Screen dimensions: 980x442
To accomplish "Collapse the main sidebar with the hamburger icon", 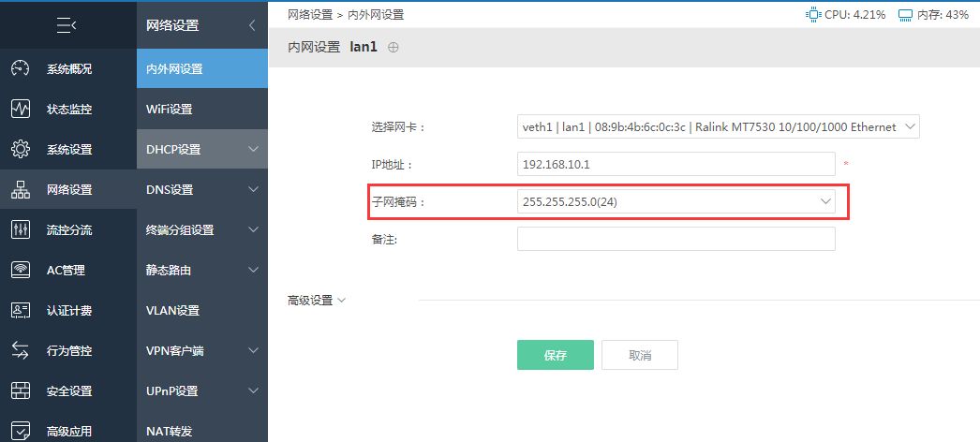I will 67,25.
